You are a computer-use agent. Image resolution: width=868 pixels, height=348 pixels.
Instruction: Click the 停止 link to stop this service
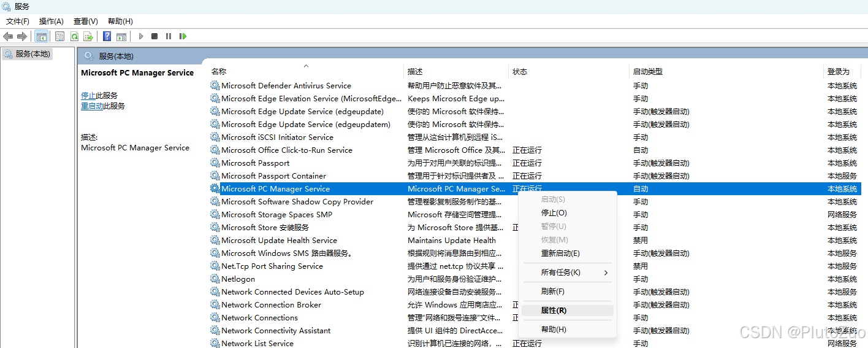pyautogui.click(x=88, y=95)
